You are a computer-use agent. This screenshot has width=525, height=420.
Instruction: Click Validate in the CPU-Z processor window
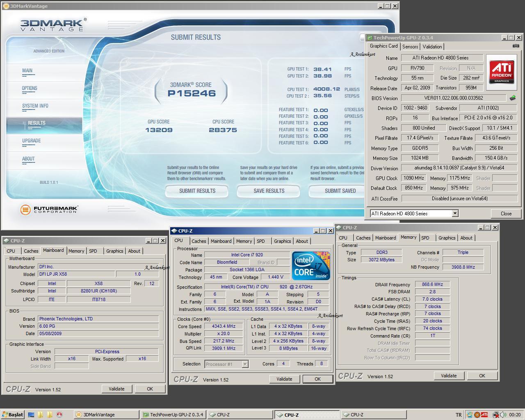click(284, 379)
